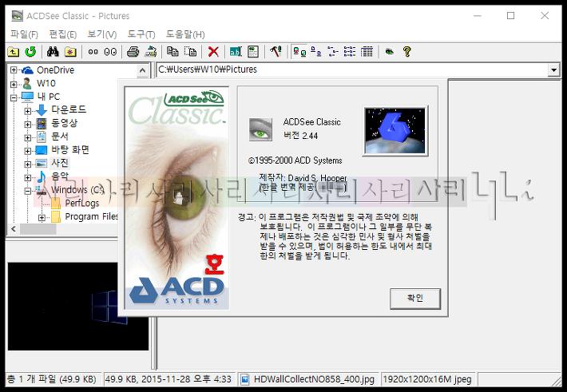Print using the printer icon
567x392 pixels.
pos(133,52)
